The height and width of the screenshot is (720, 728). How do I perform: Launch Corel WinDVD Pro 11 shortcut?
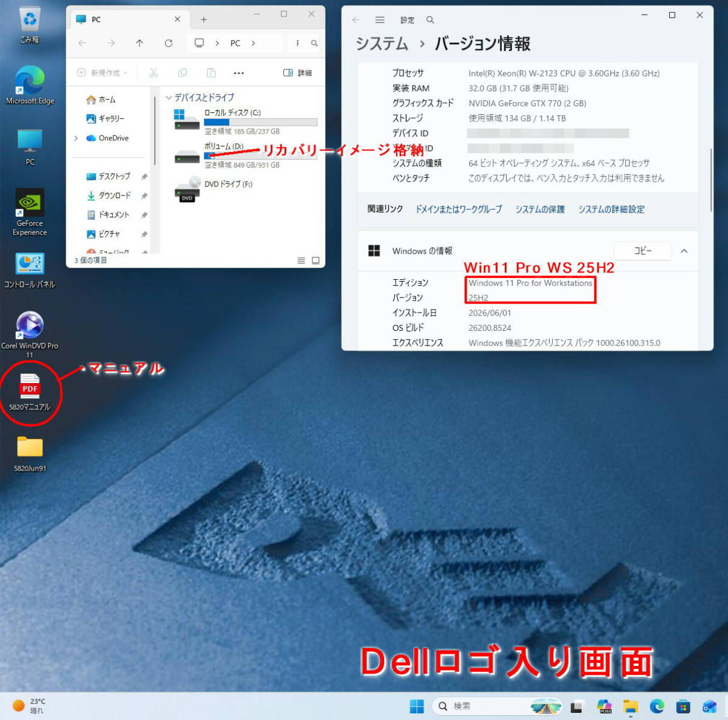(30, 334)
